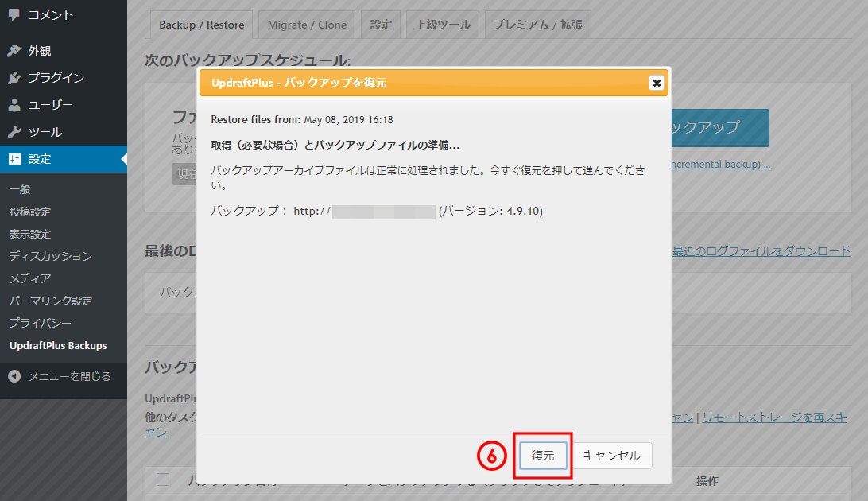Click the restore date May 08, 2019 16:18

point(348,119)
